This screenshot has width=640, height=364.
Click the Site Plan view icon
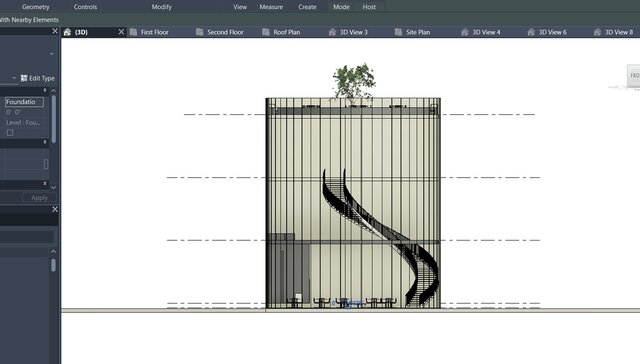tap(398, 32)
